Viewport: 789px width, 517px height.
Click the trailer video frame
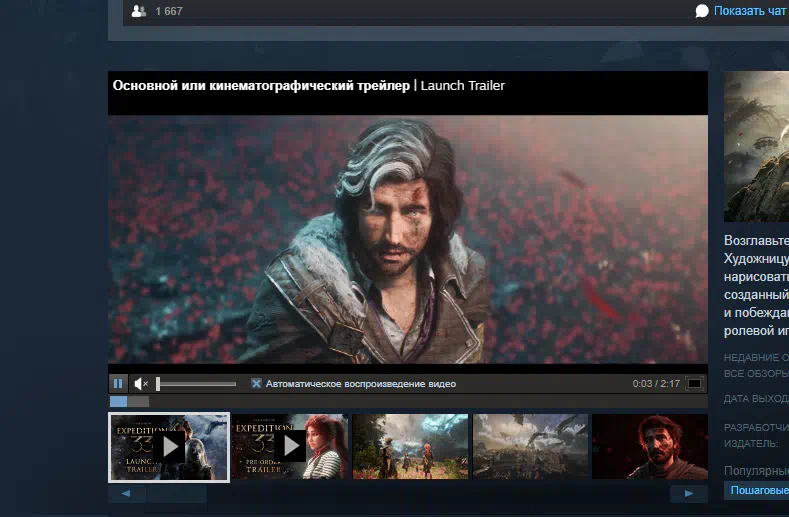pos(408,239)
